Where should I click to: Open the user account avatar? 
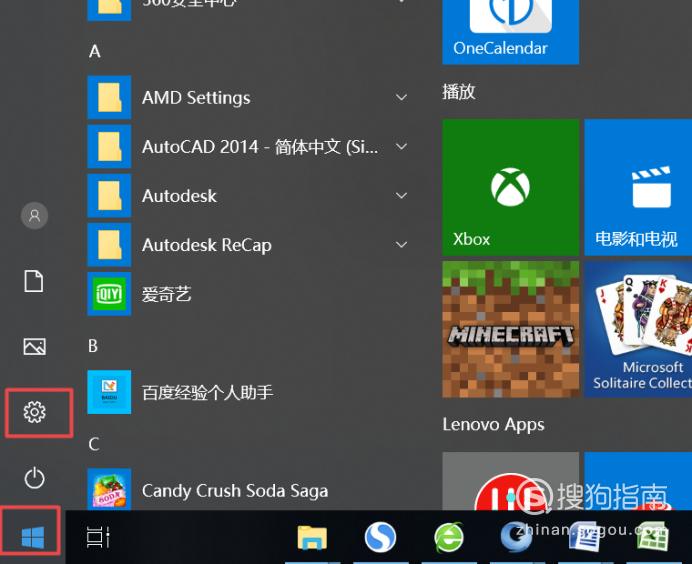[x=34, y=215]
